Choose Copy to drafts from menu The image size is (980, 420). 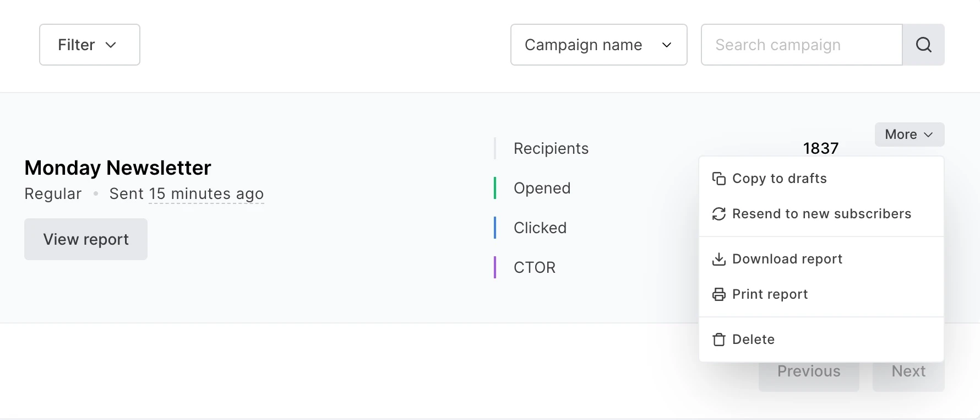coord(779,179)
